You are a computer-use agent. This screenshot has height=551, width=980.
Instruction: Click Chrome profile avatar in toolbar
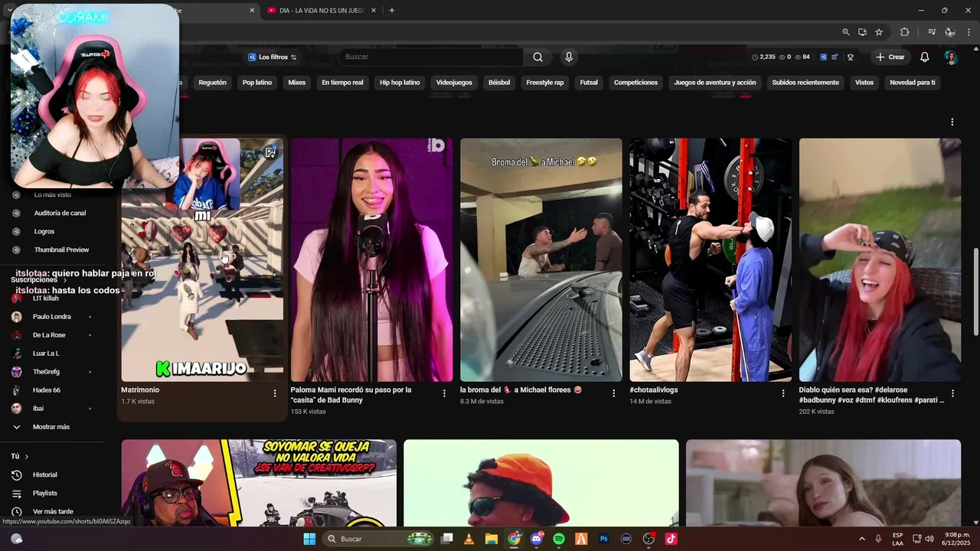[x=950, y=32]
